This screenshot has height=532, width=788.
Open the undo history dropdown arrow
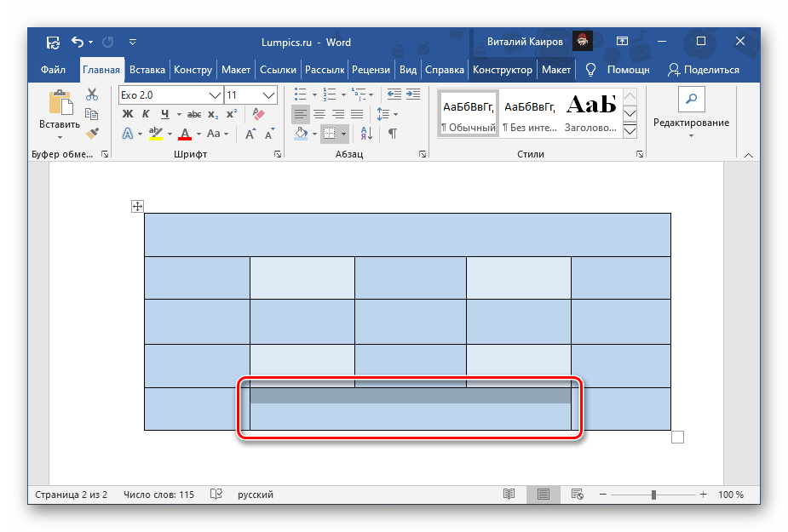point(91,43)
